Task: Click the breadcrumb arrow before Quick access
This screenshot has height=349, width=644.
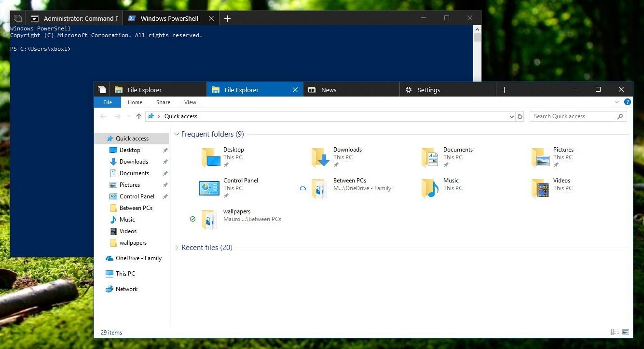Action: tap(159, 116)
